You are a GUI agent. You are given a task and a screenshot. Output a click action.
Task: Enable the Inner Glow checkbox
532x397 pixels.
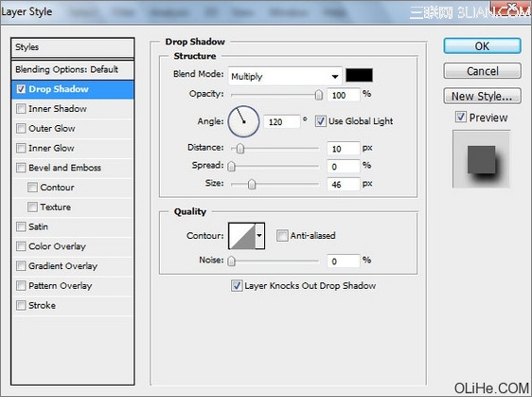(x=21, y=148)
